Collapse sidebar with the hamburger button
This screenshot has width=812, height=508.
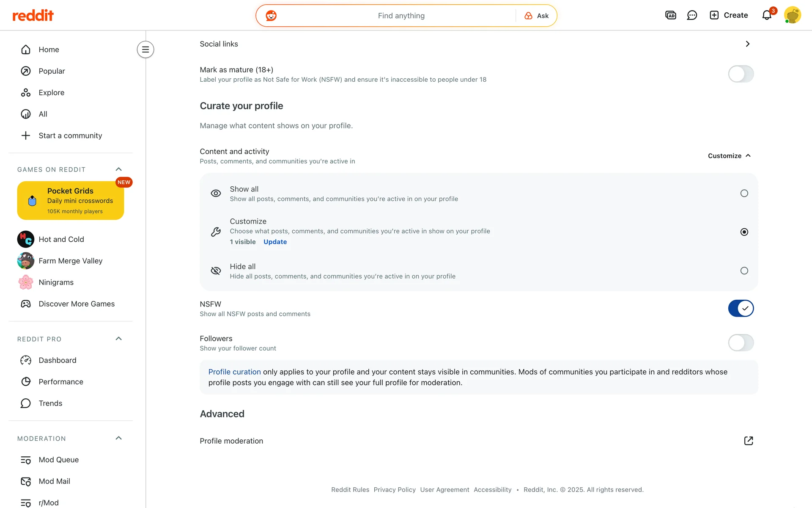pos(145,50)
